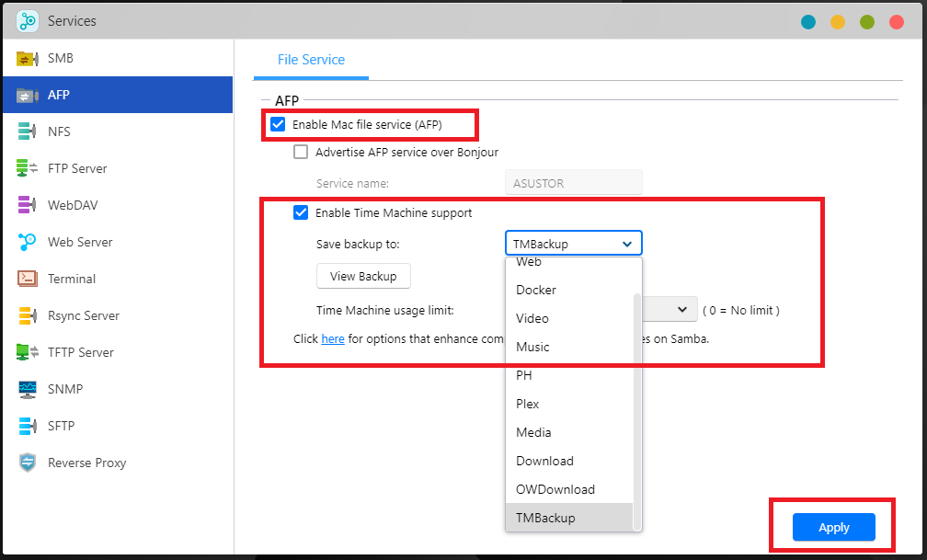Collapse the Save backup to TMBackup dropdown
This screenshot has height=560, width=927.
click(x=573, y=244)
